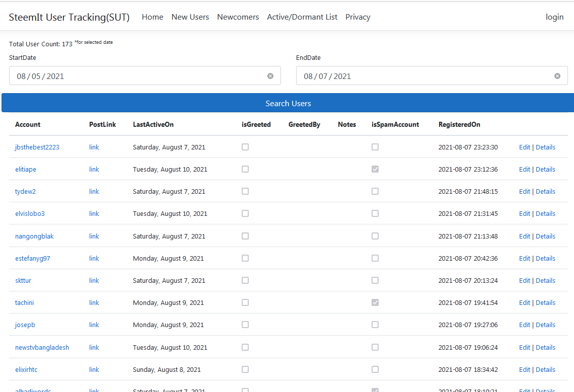Click Edit for elitiape

pyautogui.click(x=525, y=170)
